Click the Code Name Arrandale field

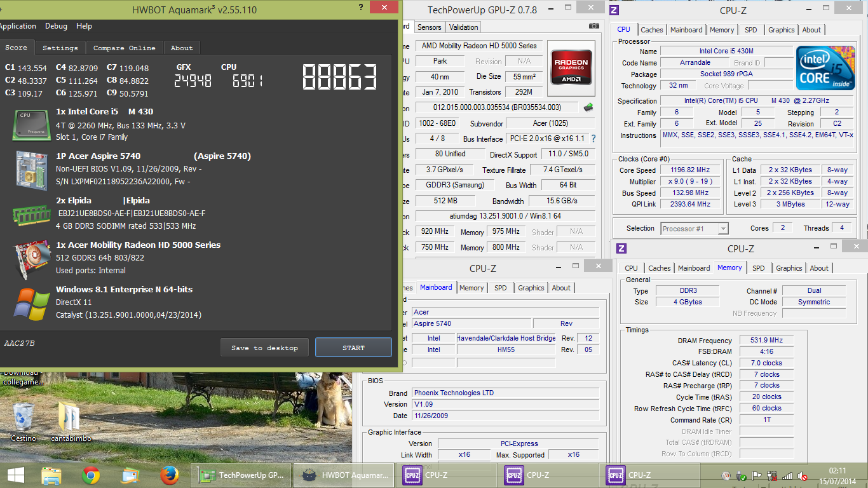pyautogui.click(x=695, y=62)
